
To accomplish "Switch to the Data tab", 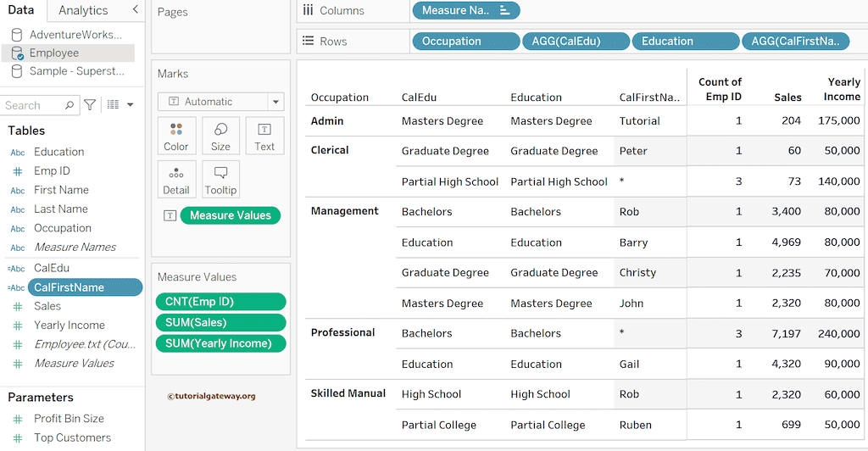I will pyautogui.click(x=21, y=10).
